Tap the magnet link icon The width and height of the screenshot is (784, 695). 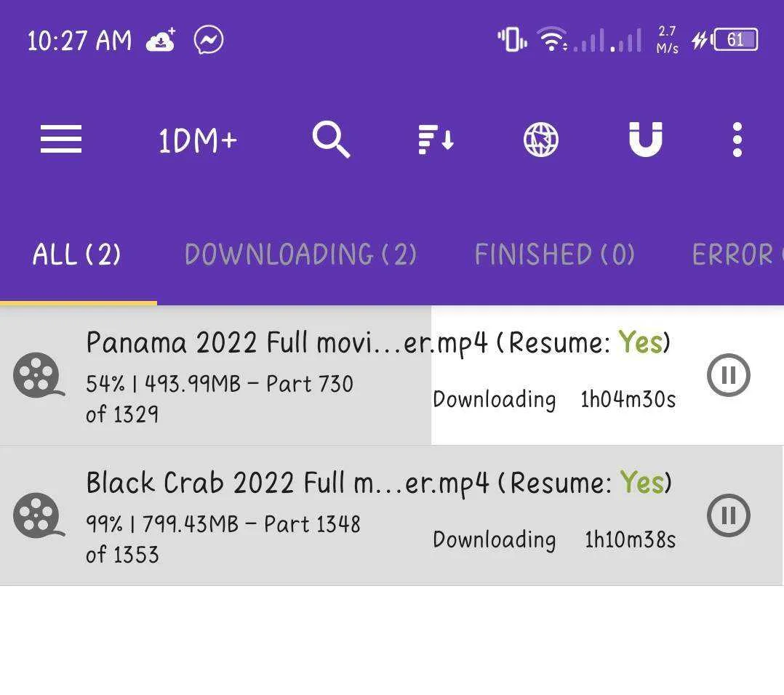[646, 140]
